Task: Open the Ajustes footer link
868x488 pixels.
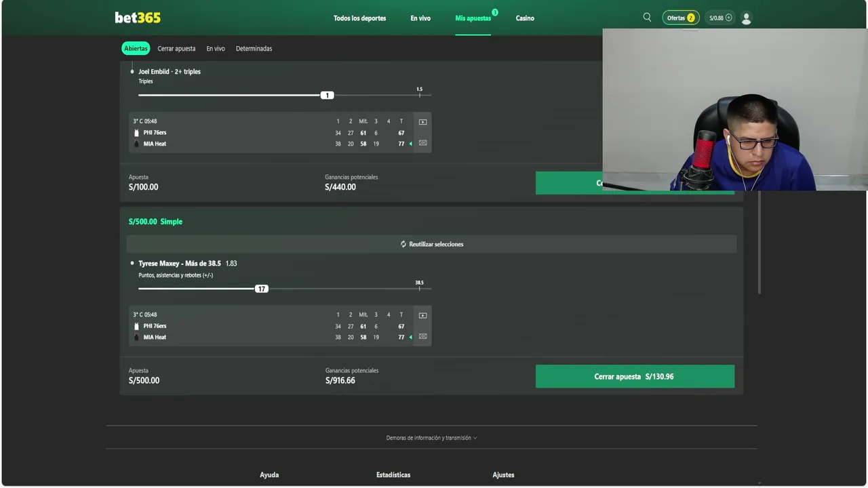Action: click(503, 475)
